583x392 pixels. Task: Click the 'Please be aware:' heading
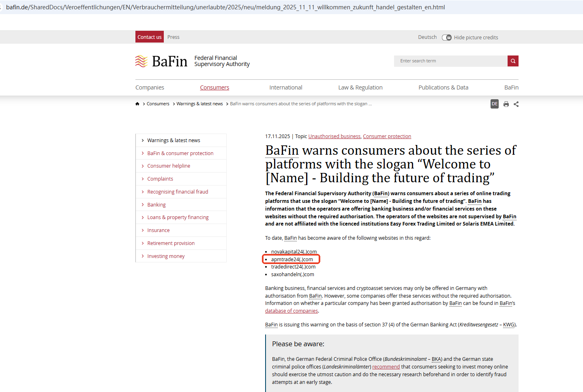point(298,344)
